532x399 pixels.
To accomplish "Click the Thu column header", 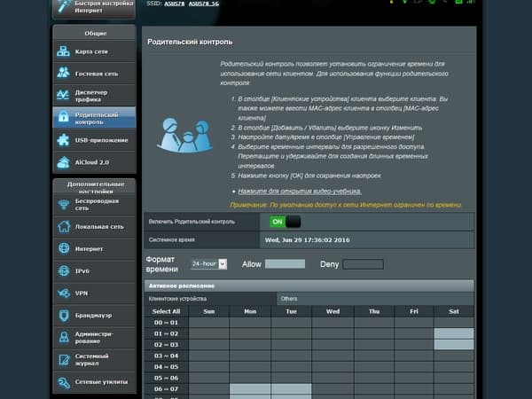I will (x=374, y=311).
